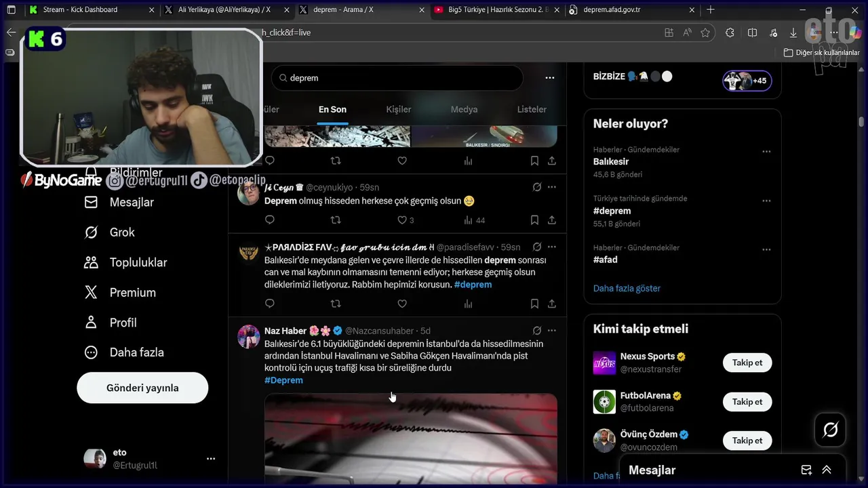868x488 pixels.
Task: Click Grok explain icon on Naz Haber tweet
Action: 536,331
